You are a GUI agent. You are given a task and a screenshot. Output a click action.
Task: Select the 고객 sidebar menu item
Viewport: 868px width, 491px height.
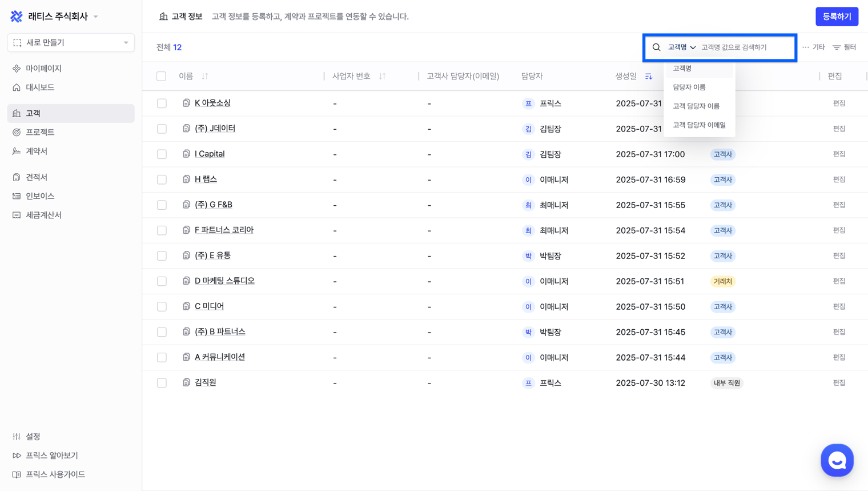[71, 113]
